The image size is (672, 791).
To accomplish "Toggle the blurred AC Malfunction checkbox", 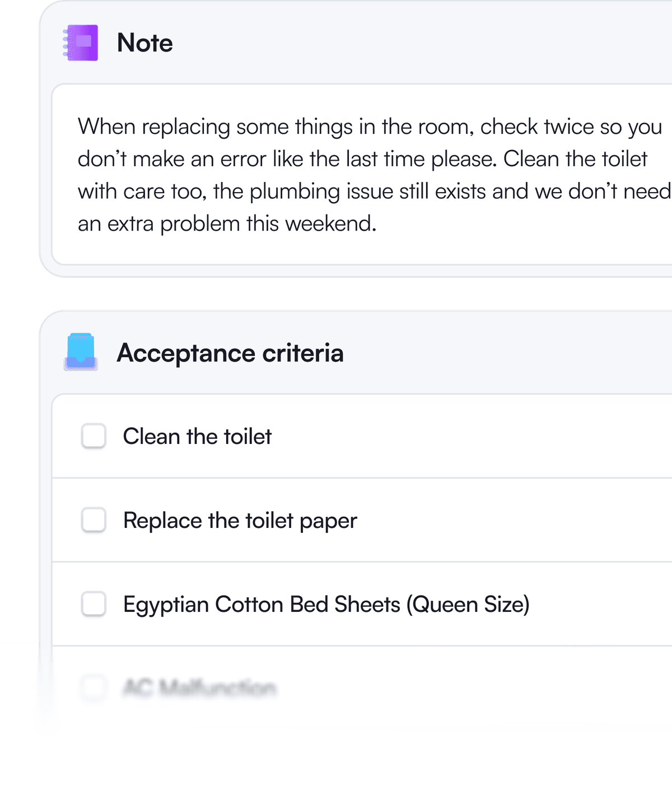I will pyautogui.click(x=94, y=687).
